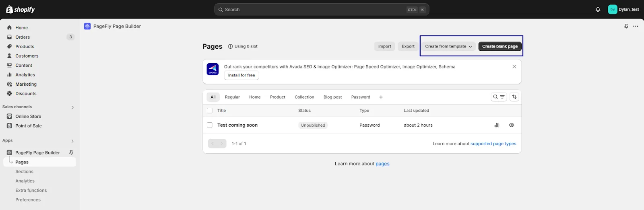The height and width of the screenshot is (210, 644).
Task: Click the Analytics bar chart icon
Action: point(9,75)
